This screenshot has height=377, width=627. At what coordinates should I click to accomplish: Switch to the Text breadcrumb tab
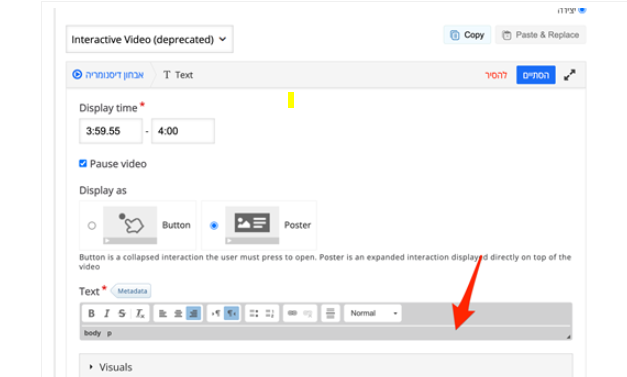click(x=178, y=75)
